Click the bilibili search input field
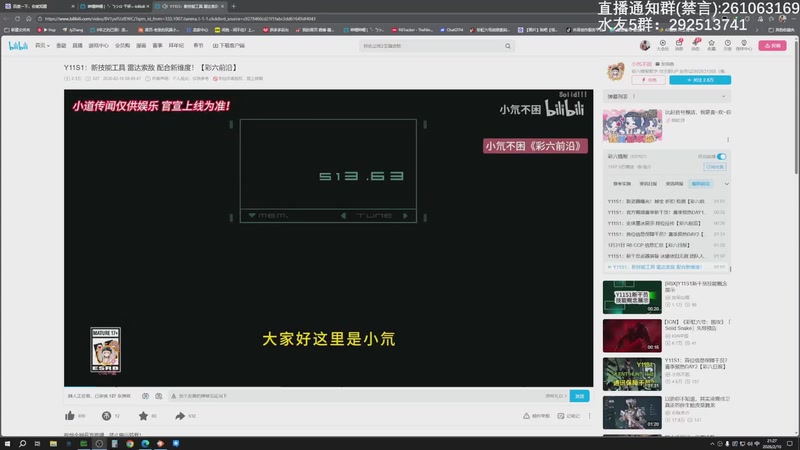The height and width of the screenshot is (450, 800). coord(431,46)
